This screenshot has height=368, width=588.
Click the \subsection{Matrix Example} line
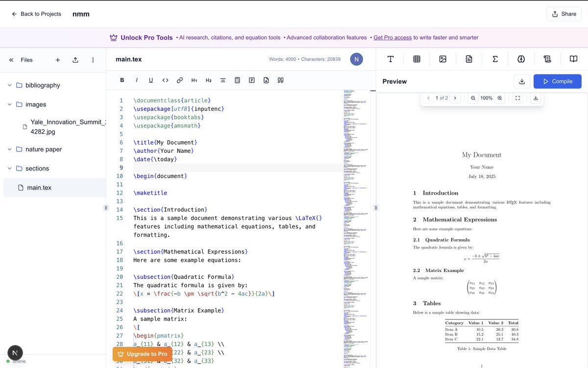(178, 311)
